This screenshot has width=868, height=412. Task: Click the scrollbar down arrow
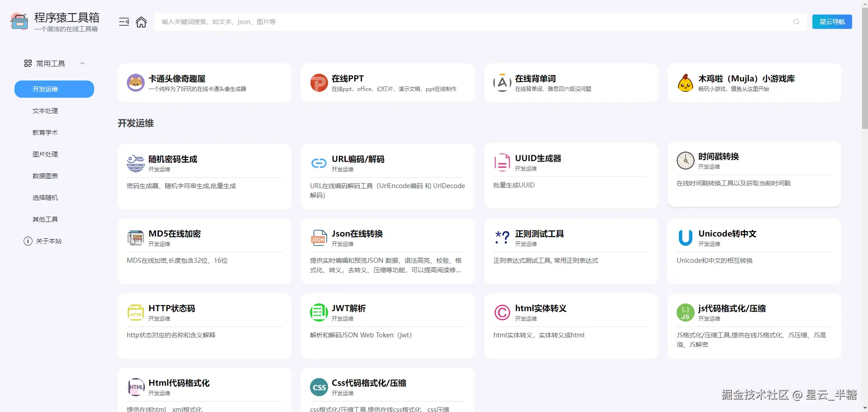865,408
